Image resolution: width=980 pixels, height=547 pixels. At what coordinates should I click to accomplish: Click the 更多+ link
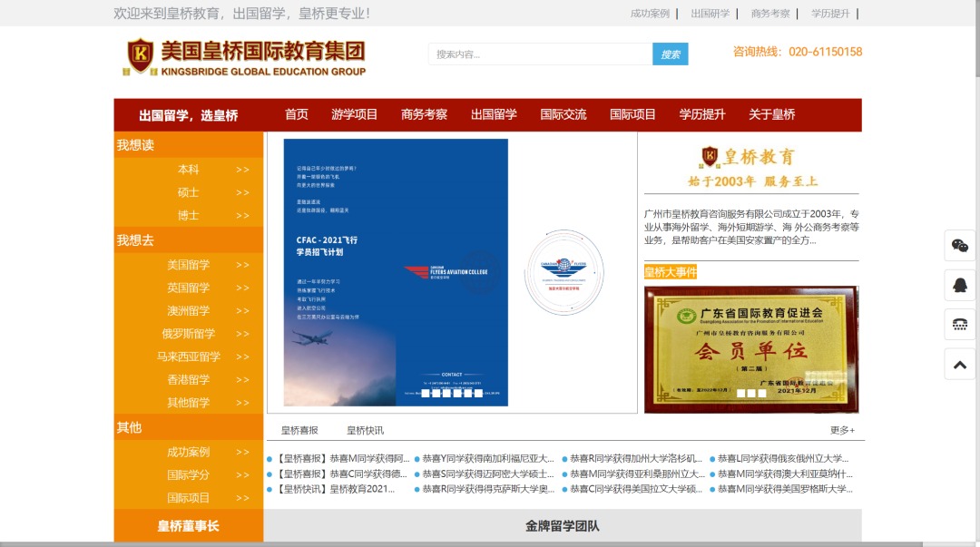pyautogui.click(x=842, y=430)
